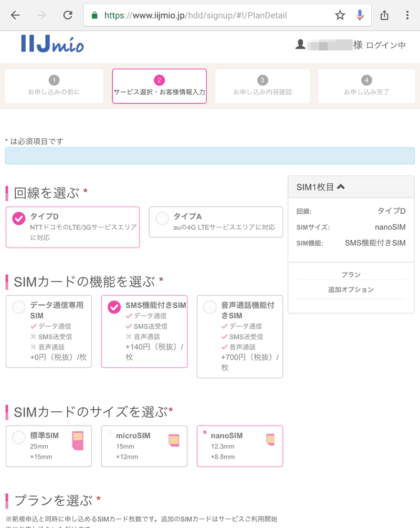Expand 追加オプション in the summary panel
The height and width of the screenshot is (528, 420).
click(x=351, y=289)
